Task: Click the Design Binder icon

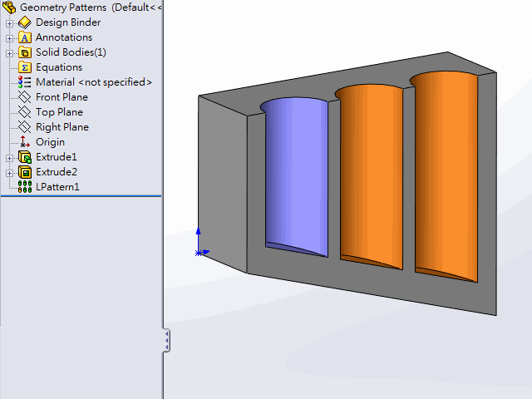Action: [25, 22]
